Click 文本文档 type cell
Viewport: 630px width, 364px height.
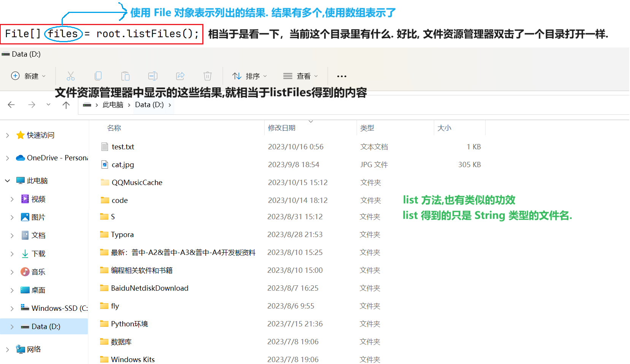click(374, 147)
